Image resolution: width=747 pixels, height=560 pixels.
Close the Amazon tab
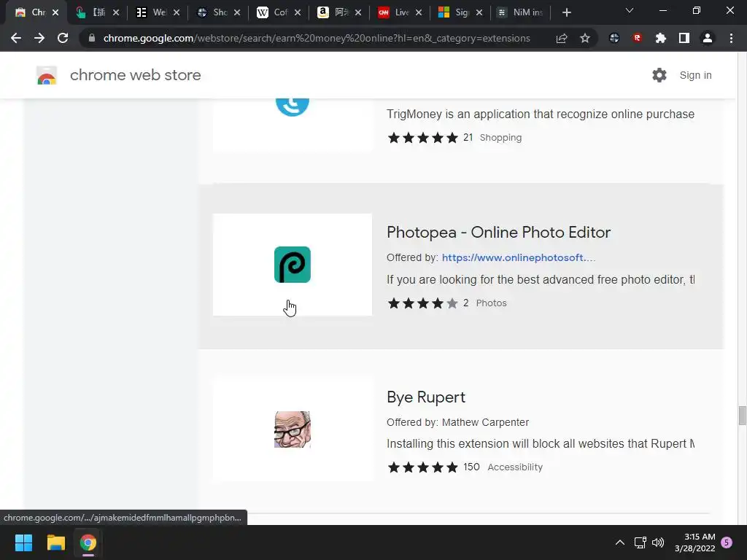(x=358, y=12)
